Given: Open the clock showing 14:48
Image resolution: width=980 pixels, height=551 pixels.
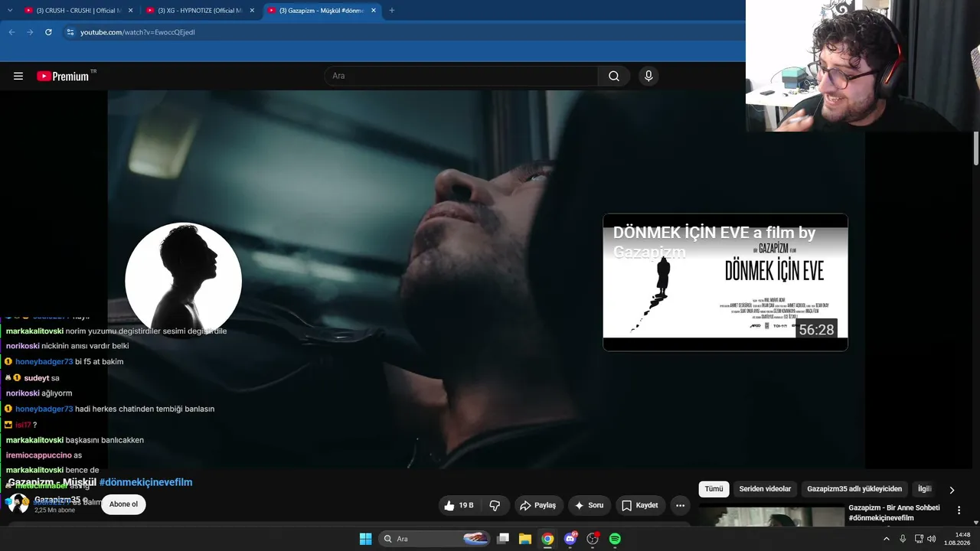Looking at the screenshot, I should (957, 539).
